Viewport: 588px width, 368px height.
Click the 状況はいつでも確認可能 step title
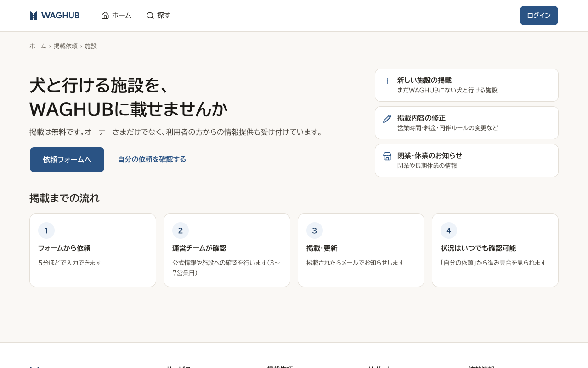pyautogui.click(x=478, y=248)
